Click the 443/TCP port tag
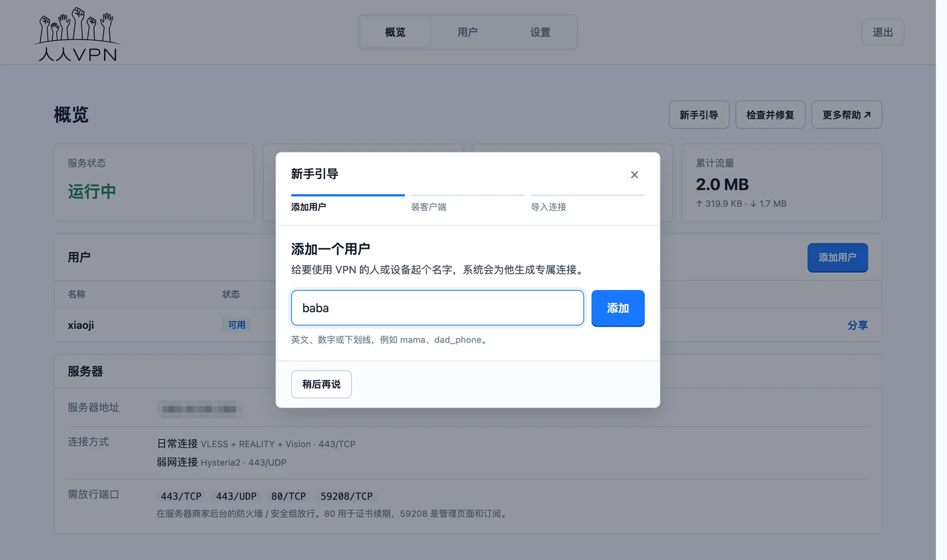This screenshot has width=947, height=560. [x=181, y=496]
